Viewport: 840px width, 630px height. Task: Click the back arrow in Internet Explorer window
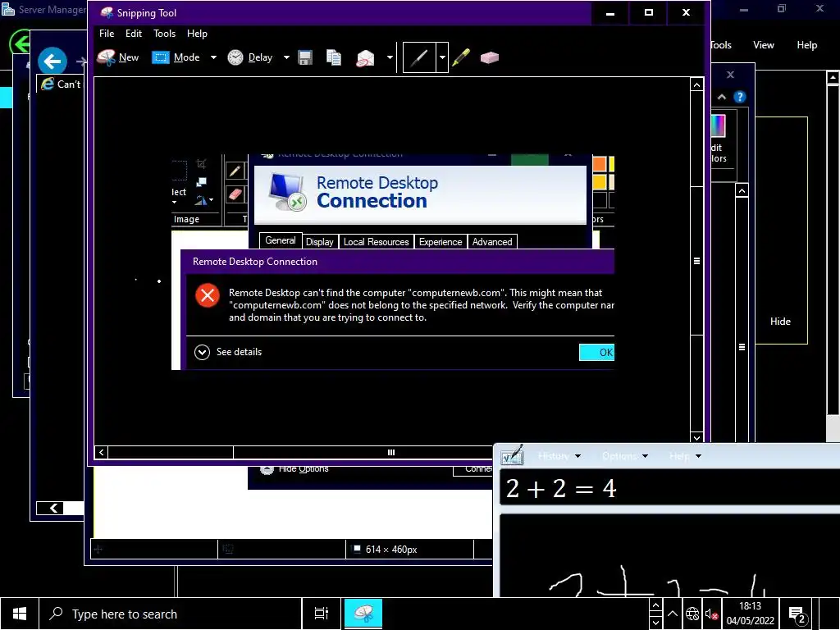click(52, 62)
